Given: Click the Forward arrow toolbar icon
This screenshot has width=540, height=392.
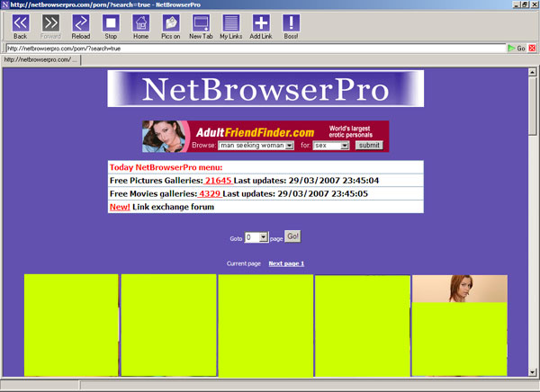Looking at the screenshot, I should click(x=50, y=23).
